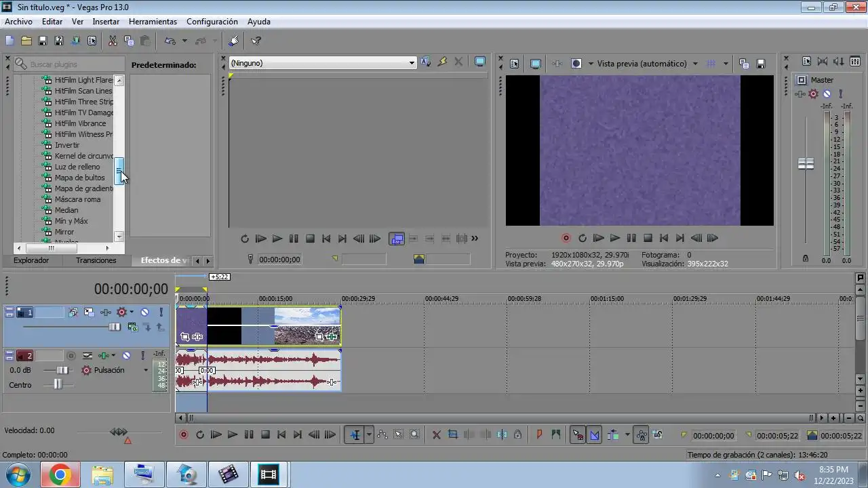Click the Centro pan slider handle
This screenshot has height=488, width=868.
(x=57, y=384)
